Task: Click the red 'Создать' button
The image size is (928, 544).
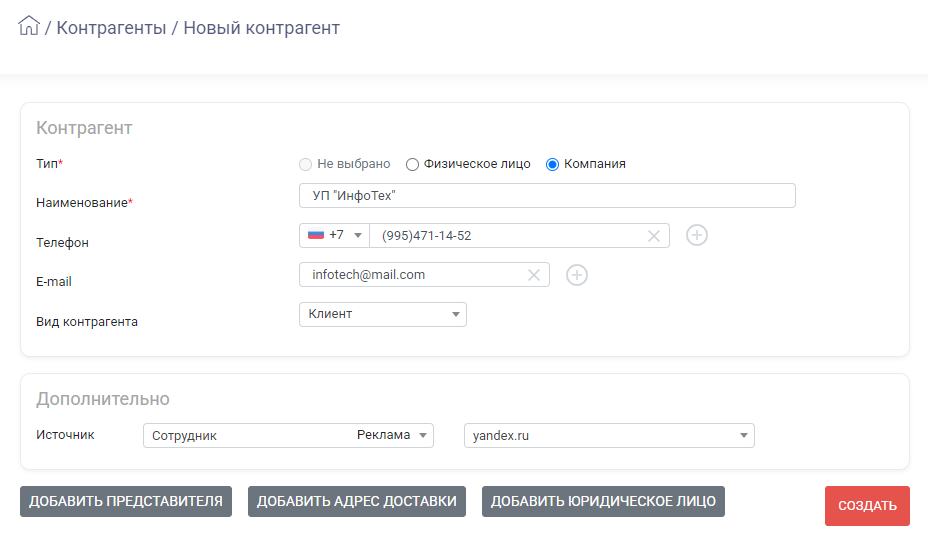Action: point(867,506)
